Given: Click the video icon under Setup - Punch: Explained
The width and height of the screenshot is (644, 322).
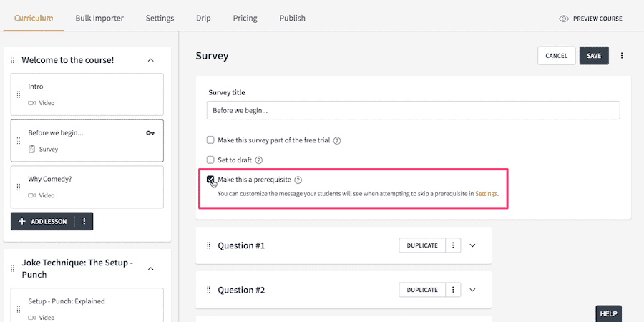Looking at the screenshot, I should coord(31,318).
